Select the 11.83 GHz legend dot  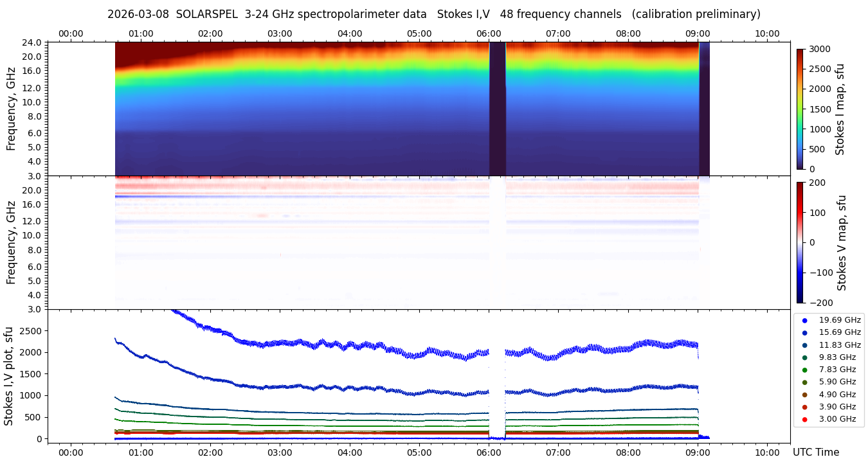[x=804, y=345]
